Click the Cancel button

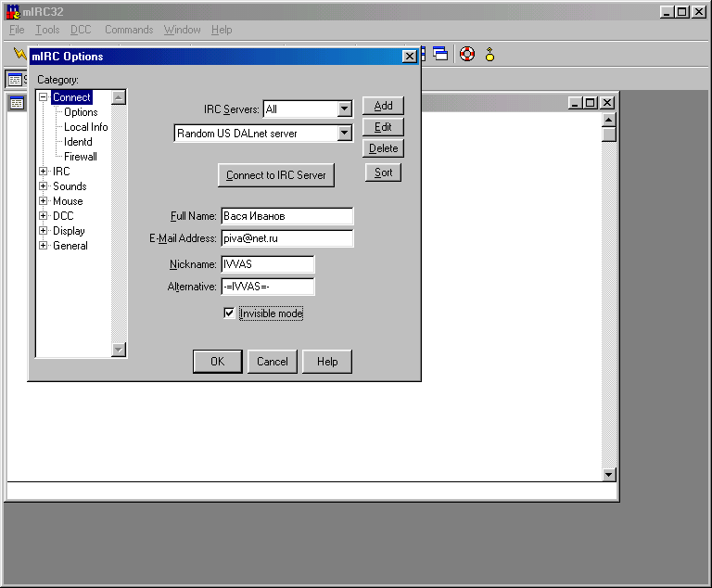click(273, 362)
